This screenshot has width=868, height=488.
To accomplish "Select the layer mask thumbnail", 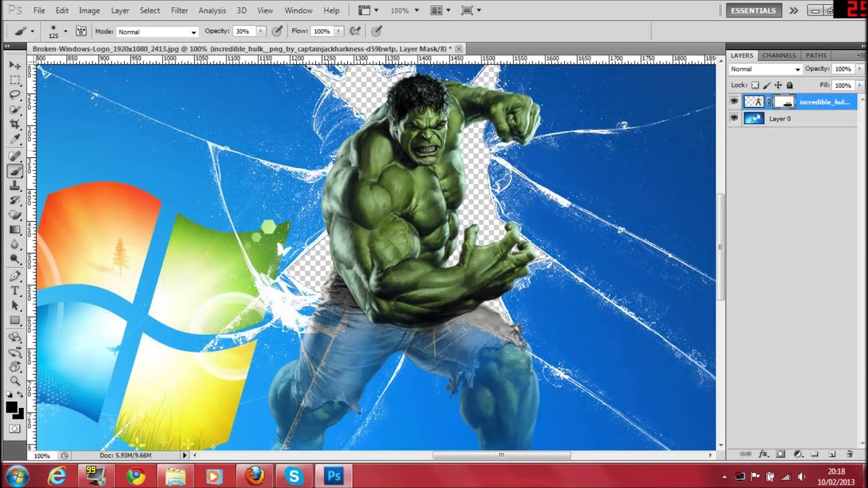I will pos(784,102).
